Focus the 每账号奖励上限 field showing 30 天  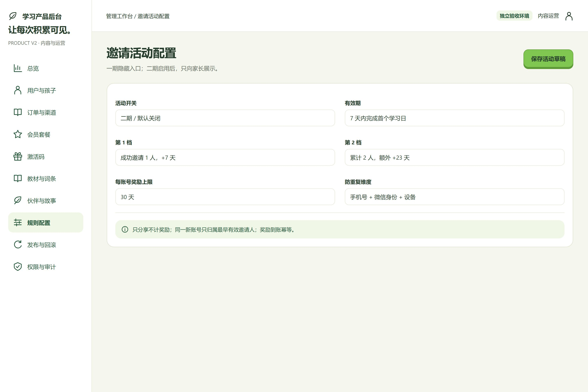point(225,197)
